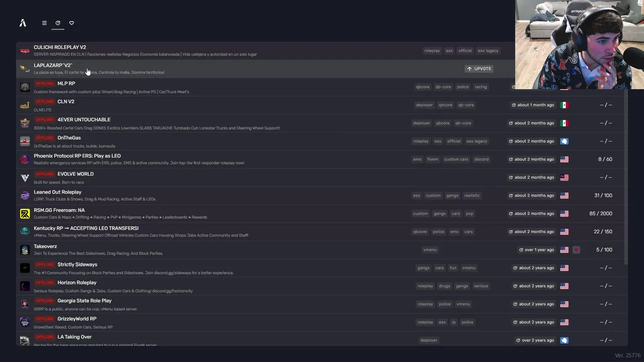Click the CULICHI ROLEPLAY V2 server icon

click(x=25, y=51)
